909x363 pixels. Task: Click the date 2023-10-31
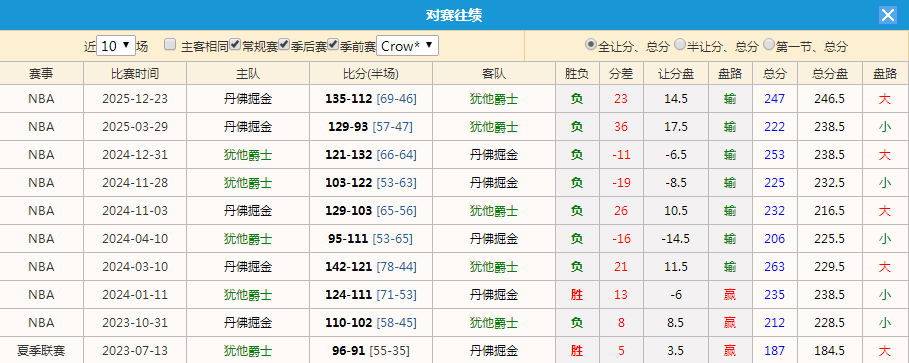[135, 322]
